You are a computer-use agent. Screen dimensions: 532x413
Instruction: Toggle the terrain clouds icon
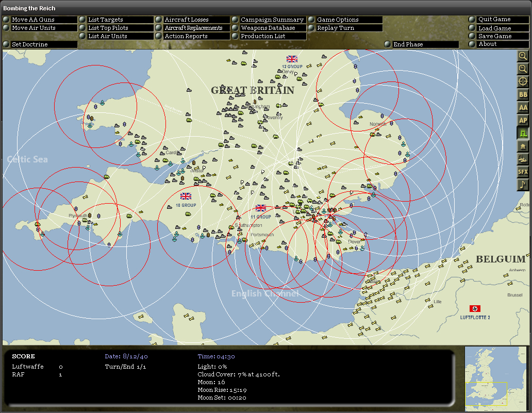pos(523,159)
